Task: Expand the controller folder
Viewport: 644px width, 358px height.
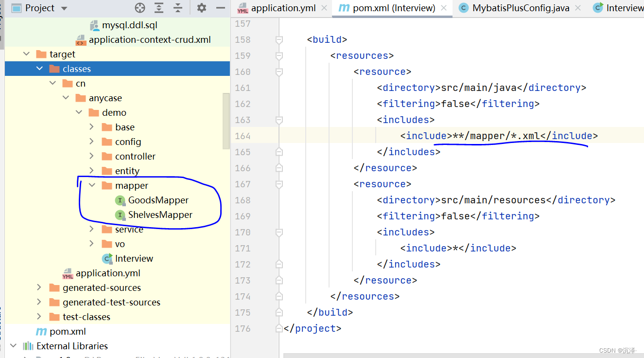Action: pos(92,156)
